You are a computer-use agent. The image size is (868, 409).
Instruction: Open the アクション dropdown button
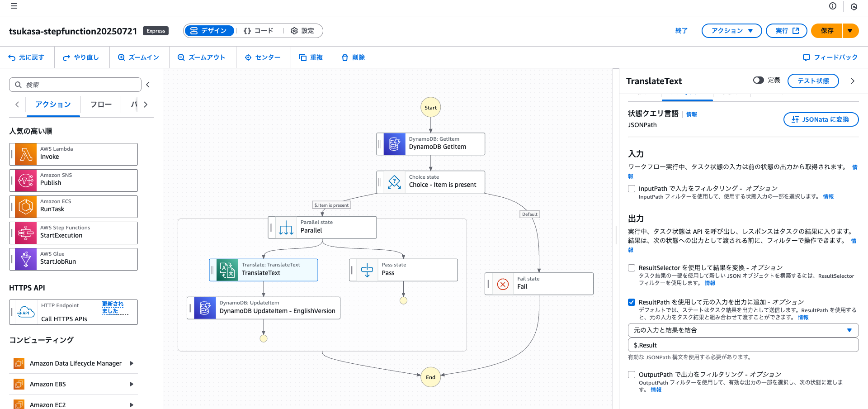click(731, 31)
